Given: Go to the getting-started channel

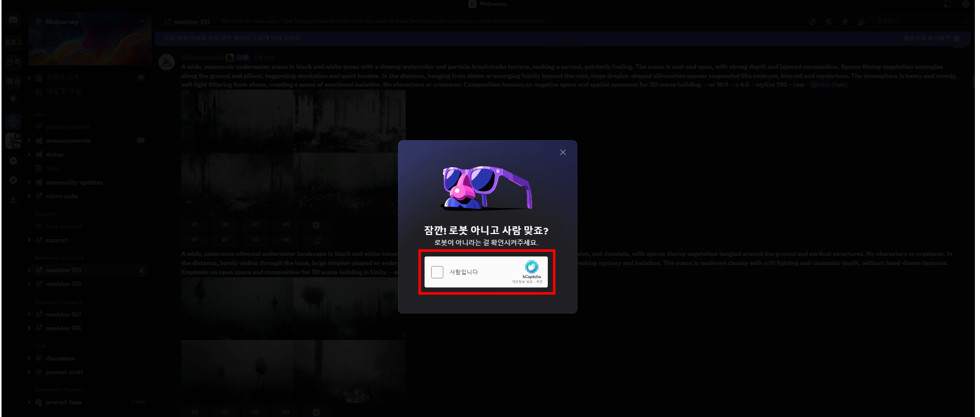Looking at the screenshot, I should (90, 127).
